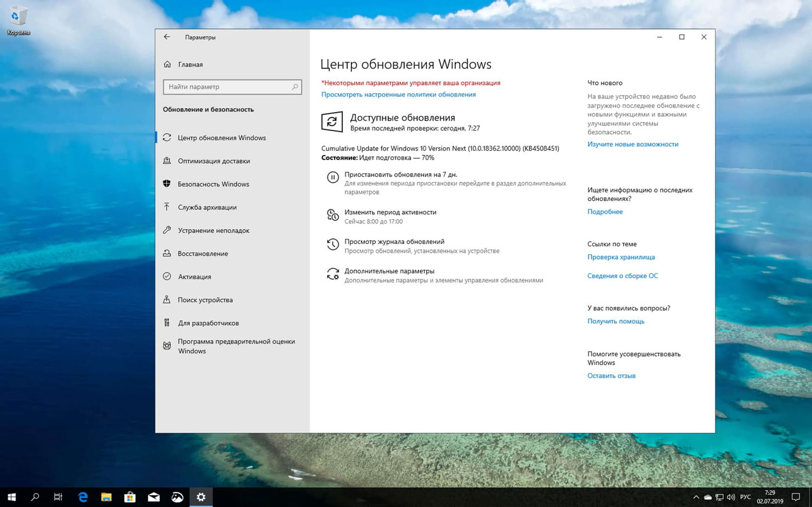Switch to Оптимизация доставки section

tap(214, 161)
